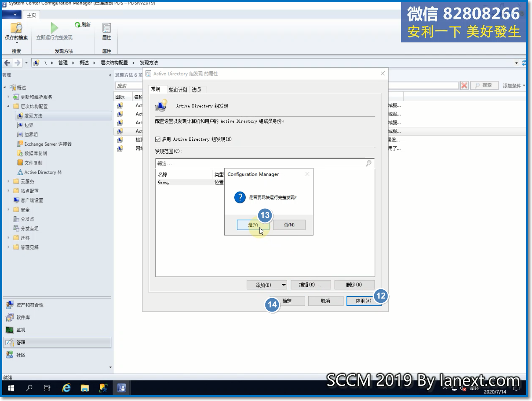Click Delete button in properties dialog
This screenshot has height=401, width=532.
pyautogui.click(x=354, y=285)
